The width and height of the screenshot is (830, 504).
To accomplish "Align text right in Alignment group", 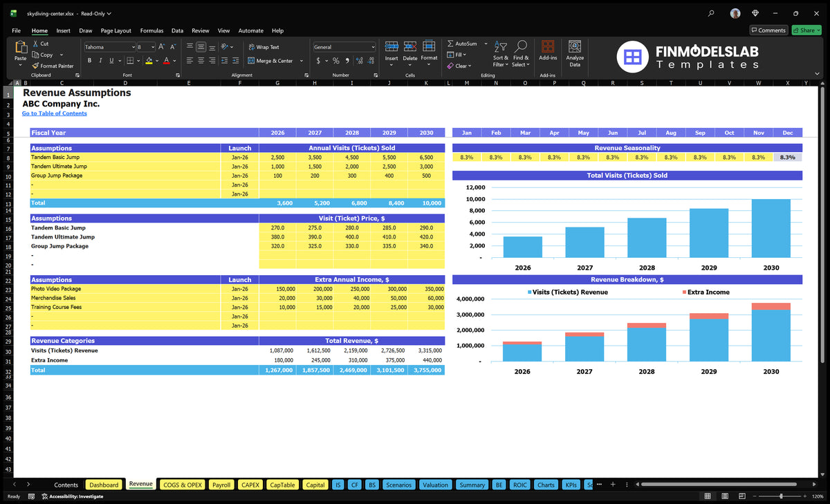I will tap(212, 61).
